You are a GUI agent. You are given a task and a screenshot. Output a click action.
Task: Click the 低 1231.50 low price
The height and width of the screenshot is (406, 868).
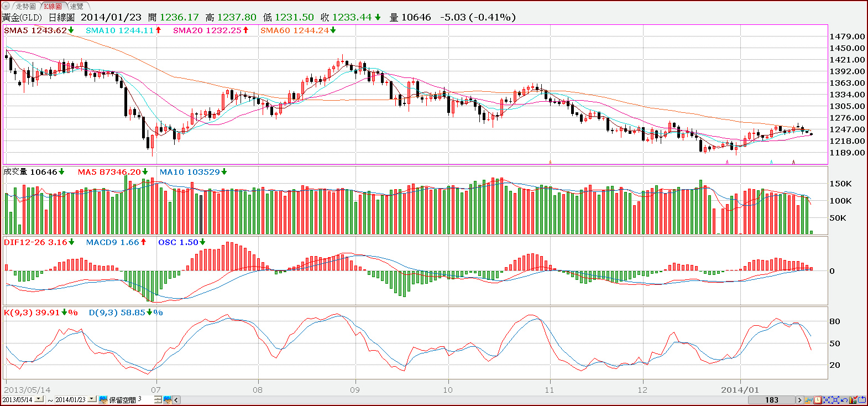[x=289, y=17]
